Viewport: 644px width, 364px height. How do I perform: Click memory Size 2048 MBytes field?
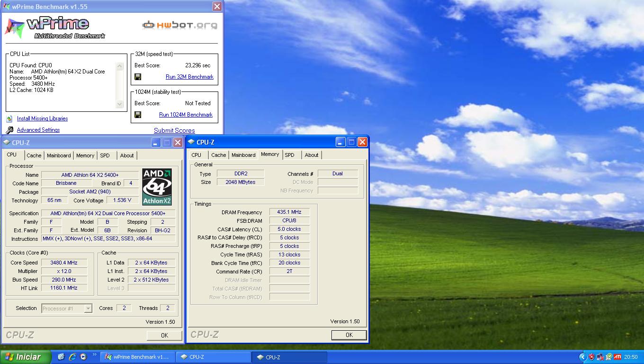click(241, 182)
